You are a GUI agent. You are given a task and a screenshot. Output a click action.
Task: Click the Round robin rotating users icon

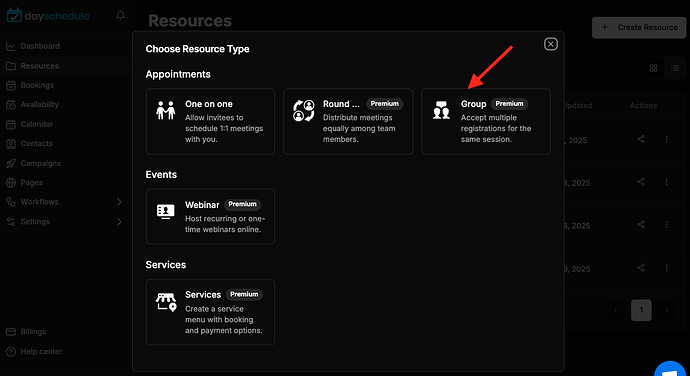tap(304, 110)
